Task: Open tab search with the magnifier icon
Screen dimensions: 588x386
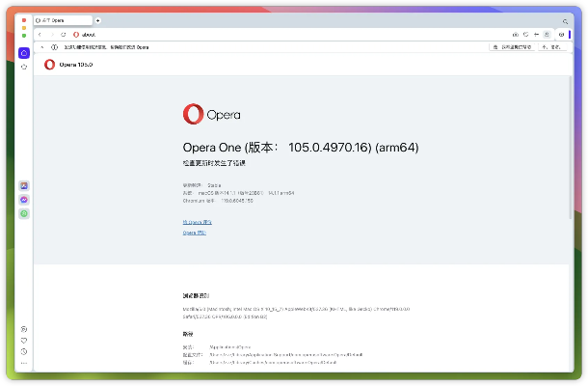Action: 565,21
